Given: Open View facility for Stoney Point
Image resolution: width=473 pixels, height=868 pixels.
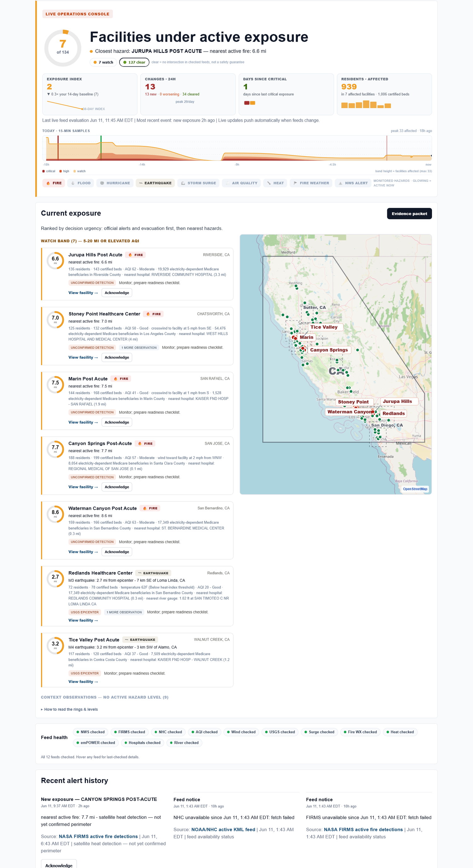Looking at the screenshot, I should (83, 358).
